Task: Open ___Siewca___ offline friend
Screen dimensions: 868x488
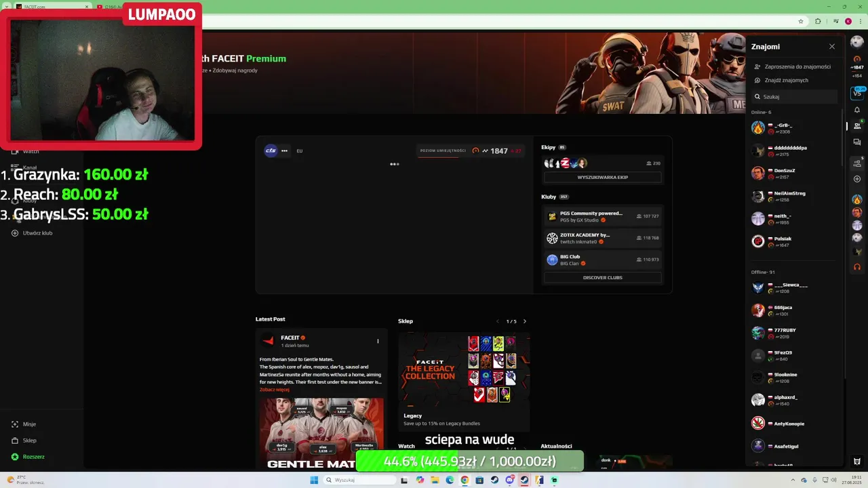Action: pos(795,287)
